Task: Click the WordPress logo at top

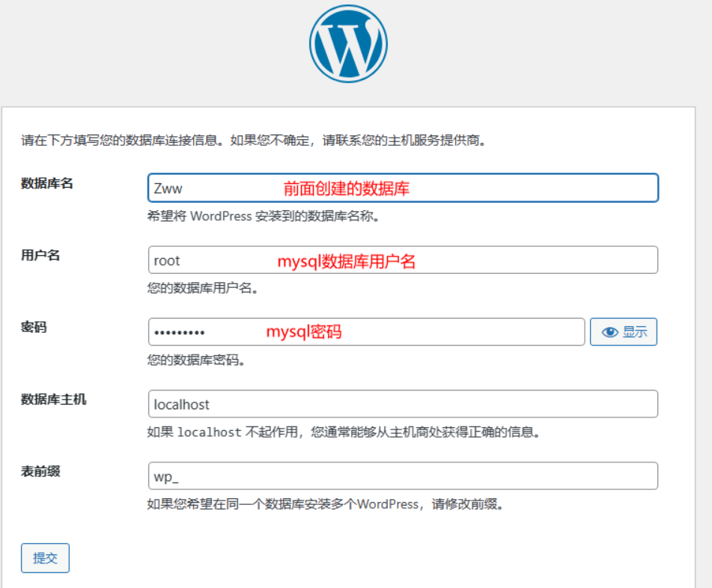Action: pyautogui.click(x=348, y=44)
